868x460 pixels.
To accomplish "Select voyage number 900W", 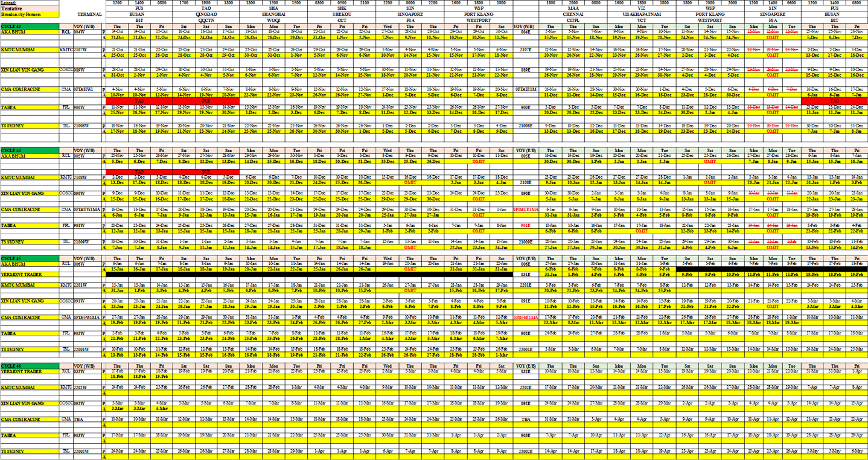I will [87, 107].
